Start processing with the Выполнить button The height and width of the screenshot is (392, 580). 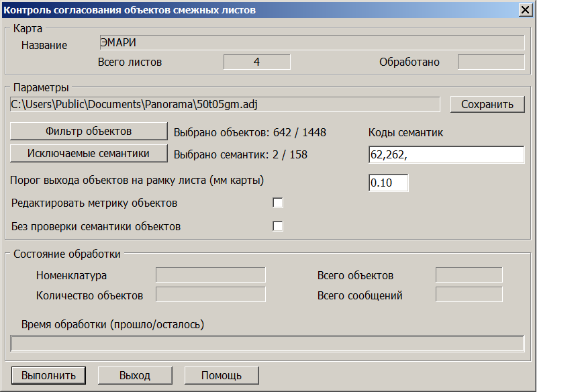tap(48, 375)
